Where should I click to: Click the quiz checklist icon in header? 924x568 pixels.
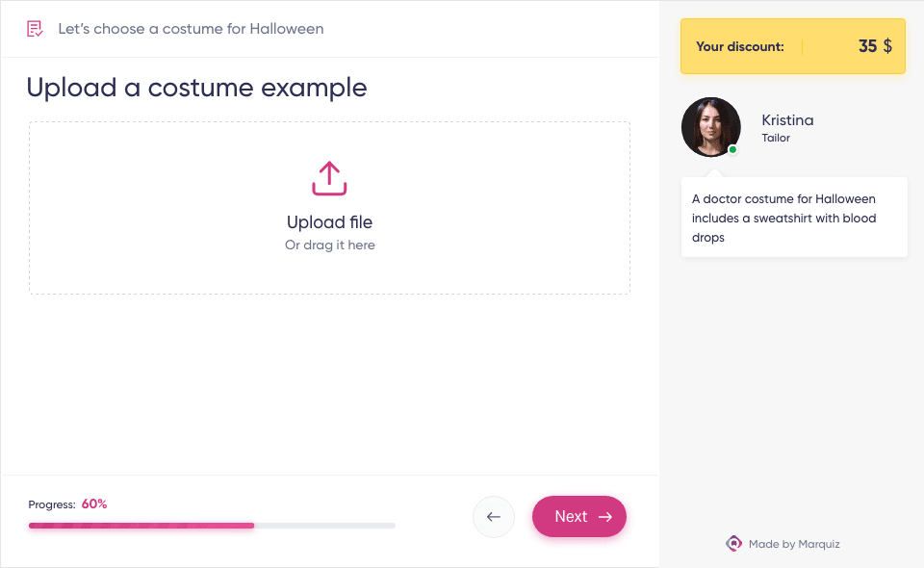click(x=35, y=29)
